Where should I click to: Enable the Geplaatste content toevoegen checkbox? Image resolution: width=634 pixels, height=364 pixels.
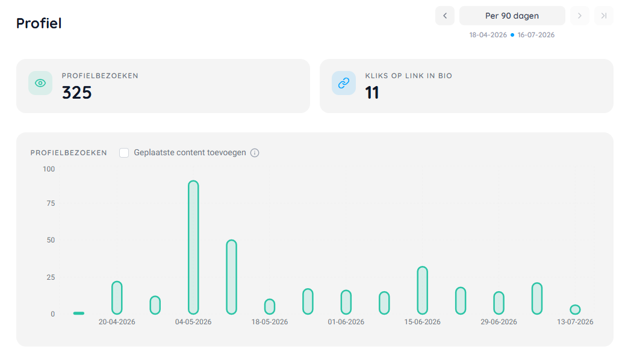(124, 153)
